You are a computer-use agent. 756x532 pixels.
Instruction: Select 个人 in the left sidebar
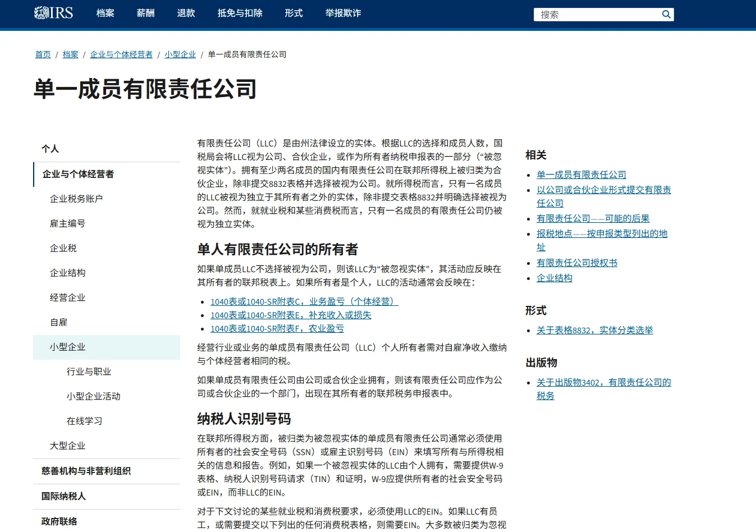pos(107,149)
